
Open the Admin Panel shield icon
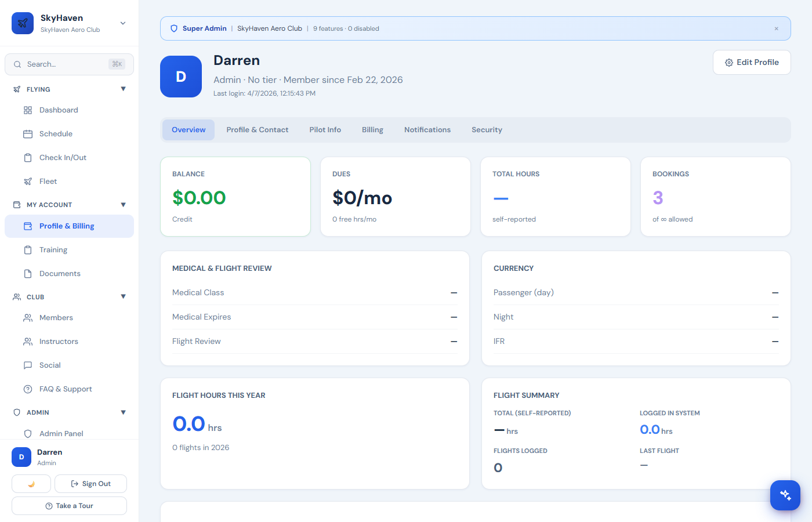pos(28,433)
